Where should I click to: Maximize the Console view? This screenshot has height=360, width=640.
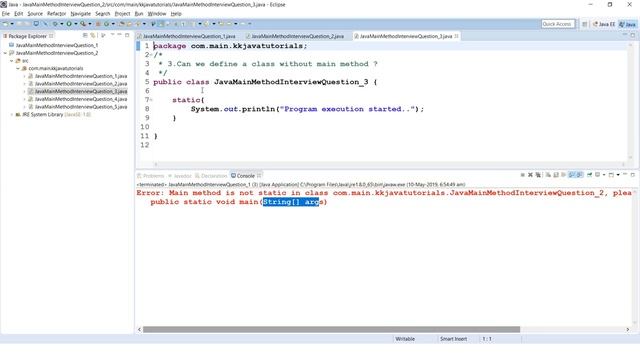[633, 175]
